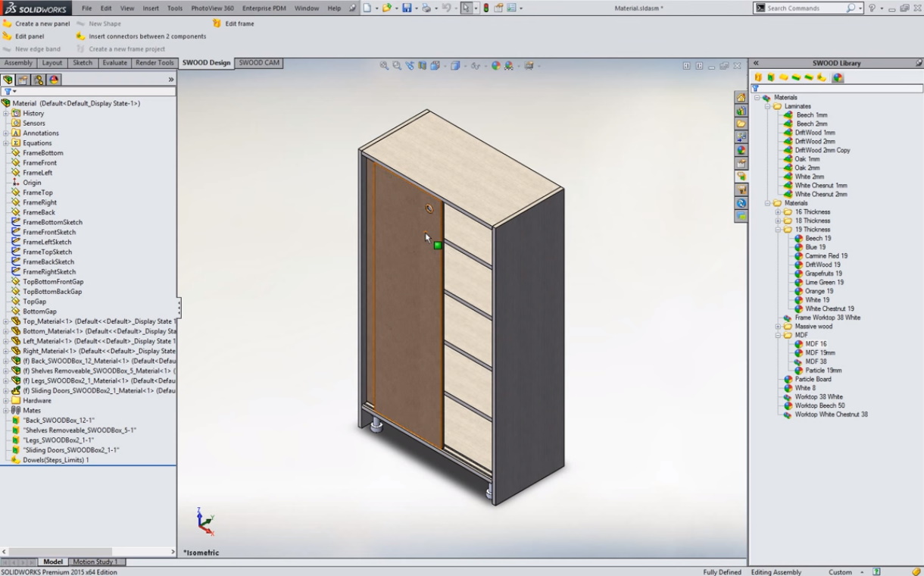Collapse the Laminates folder in library

767,107
